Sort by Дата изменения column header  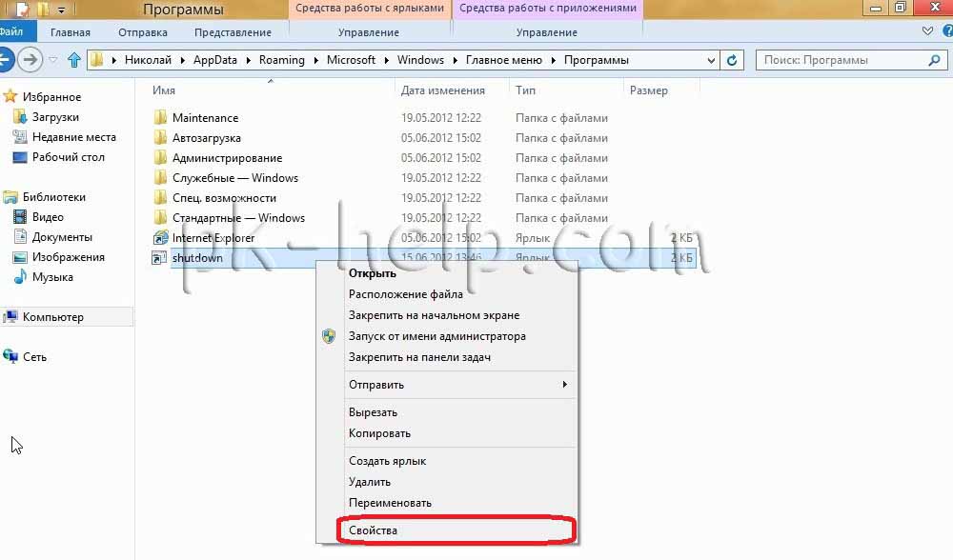442,90
